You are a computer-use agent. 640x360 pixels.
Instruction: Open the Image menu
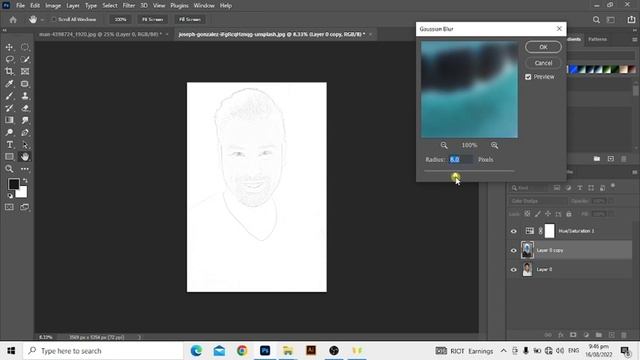coord(53,6)
